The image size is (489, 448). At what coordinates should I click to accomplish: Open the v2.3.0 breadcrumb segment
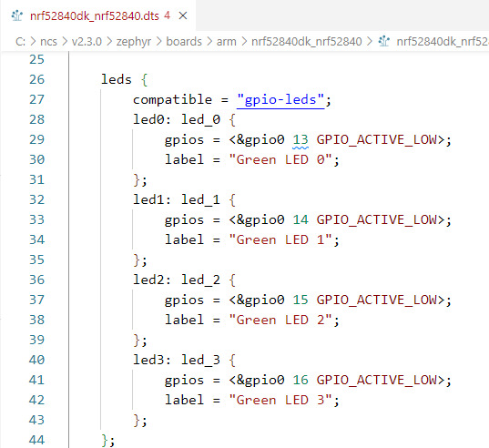(x=87, y=42)
